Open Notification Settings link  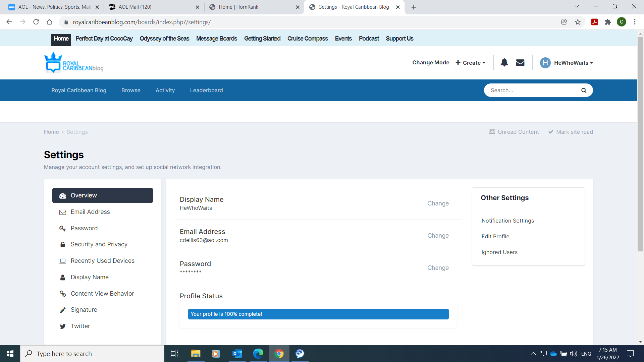point(508,221)
